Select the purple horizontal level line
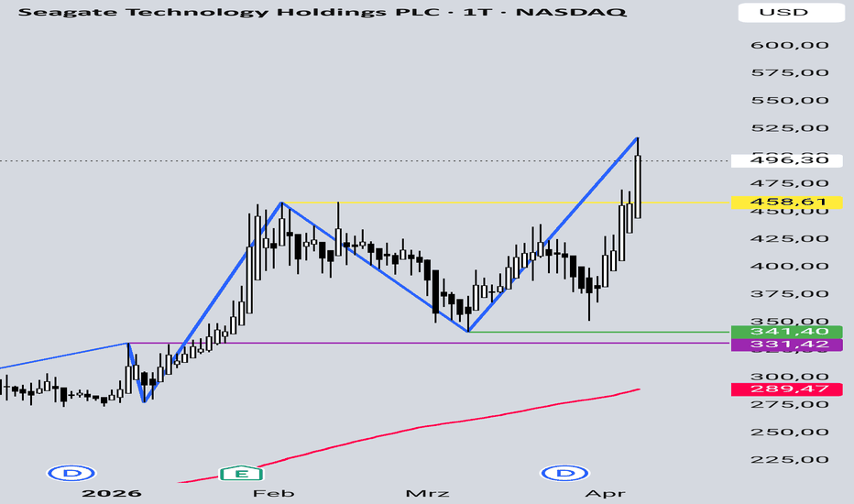Screen dimensions: 854x504 431,344
